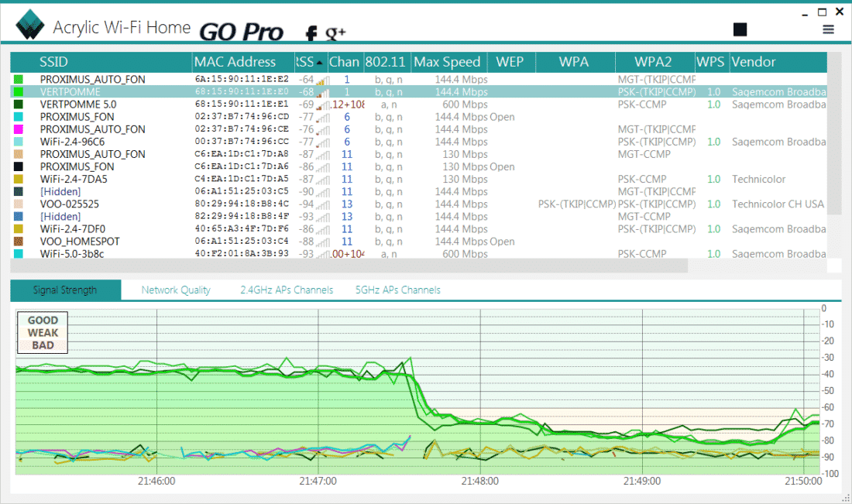Sort by the 802.11 column header
This screenshot has height=504, width=852.
386,62
